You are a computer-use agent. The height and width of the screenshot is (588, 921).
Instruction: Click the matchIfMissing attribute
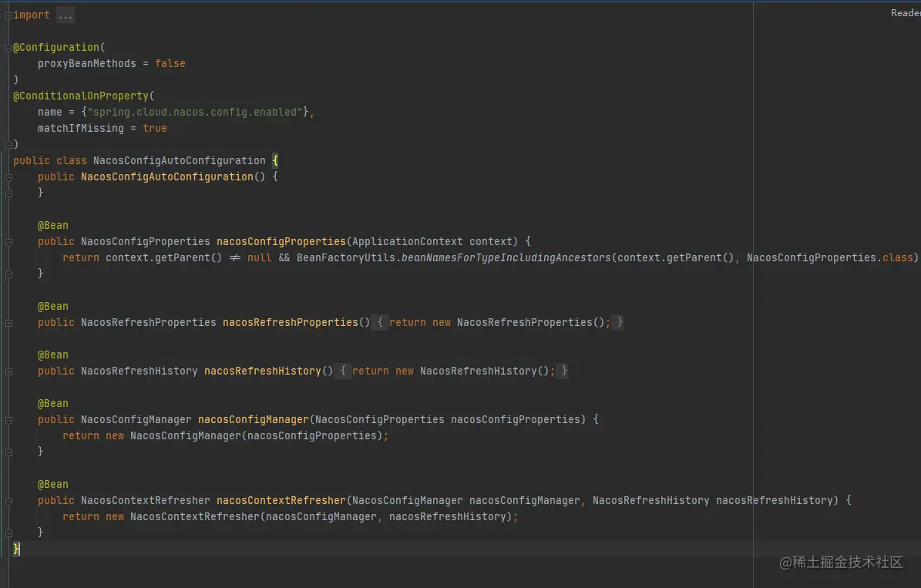coord(81,128)
